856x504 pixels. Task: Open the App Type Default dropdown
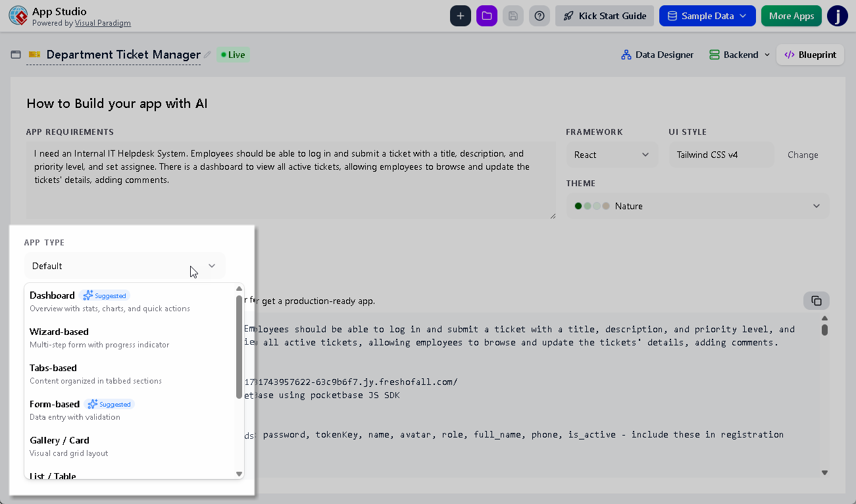(124, 266)
